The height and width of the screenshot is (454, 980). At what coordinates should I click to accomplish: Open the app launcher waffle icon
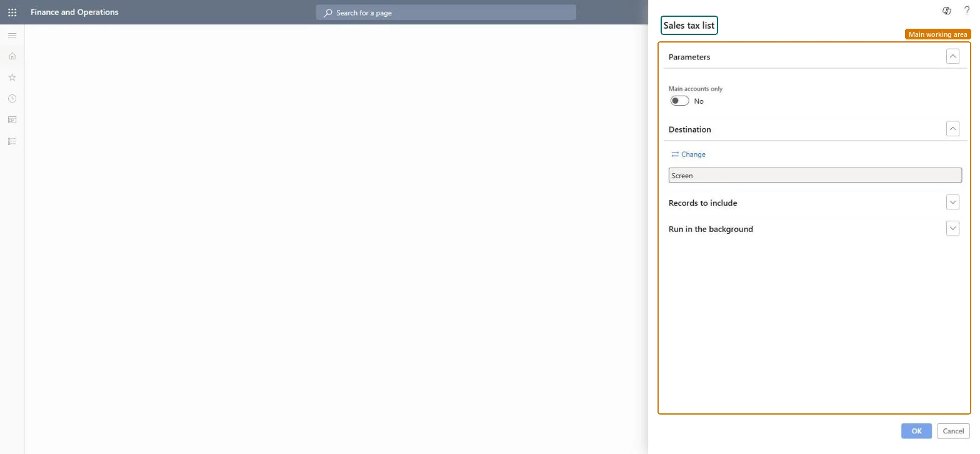12,12
